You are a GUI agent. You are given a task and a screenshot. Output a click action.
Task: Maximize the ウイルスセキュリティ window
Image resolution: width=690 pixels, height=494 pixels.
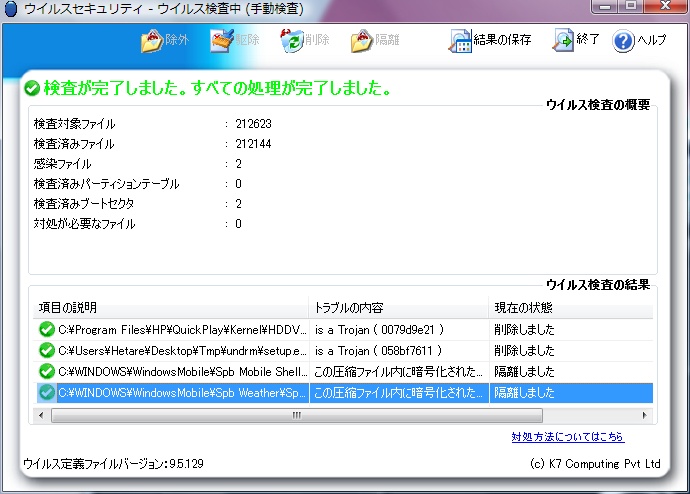(631, 6)
